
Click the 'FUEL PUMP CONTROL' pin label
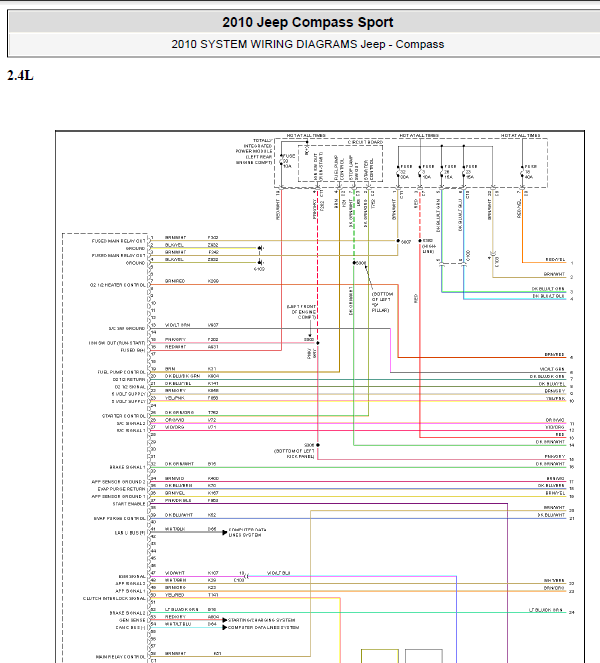121,372
